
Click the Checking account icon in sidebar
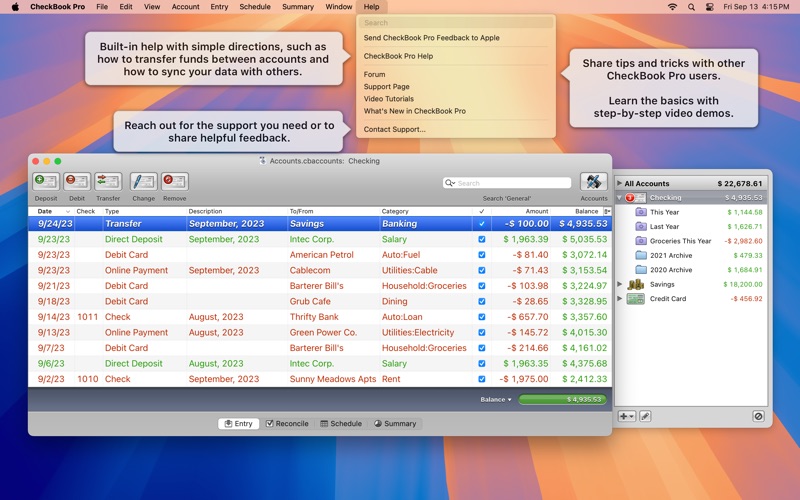[636, 197]
